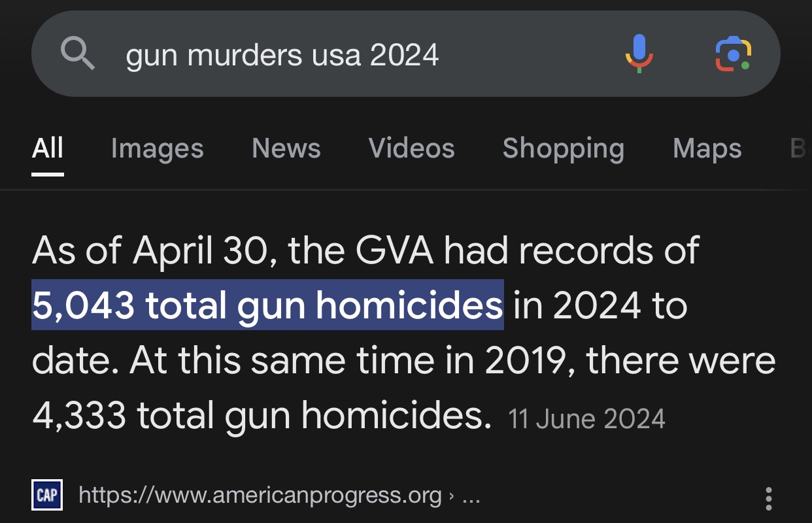Tap the "4,333 total gun homicides" text

261,416
